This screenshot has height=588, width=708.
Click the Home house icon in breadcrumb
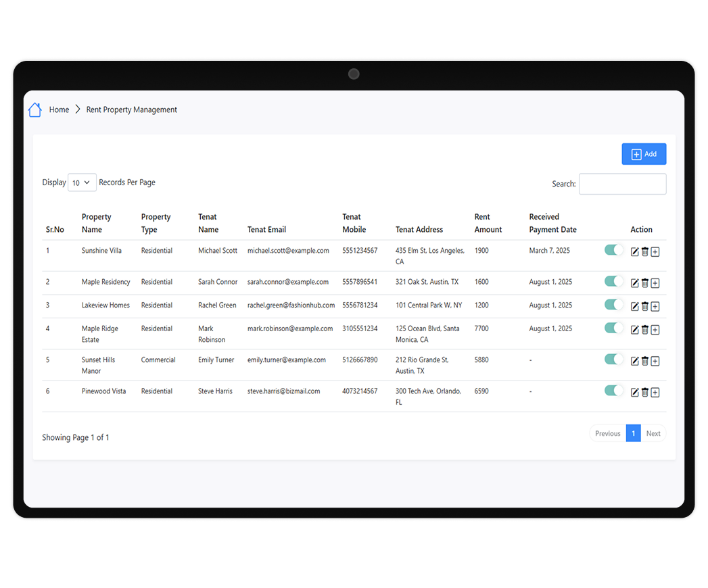(x=34, y=109)
